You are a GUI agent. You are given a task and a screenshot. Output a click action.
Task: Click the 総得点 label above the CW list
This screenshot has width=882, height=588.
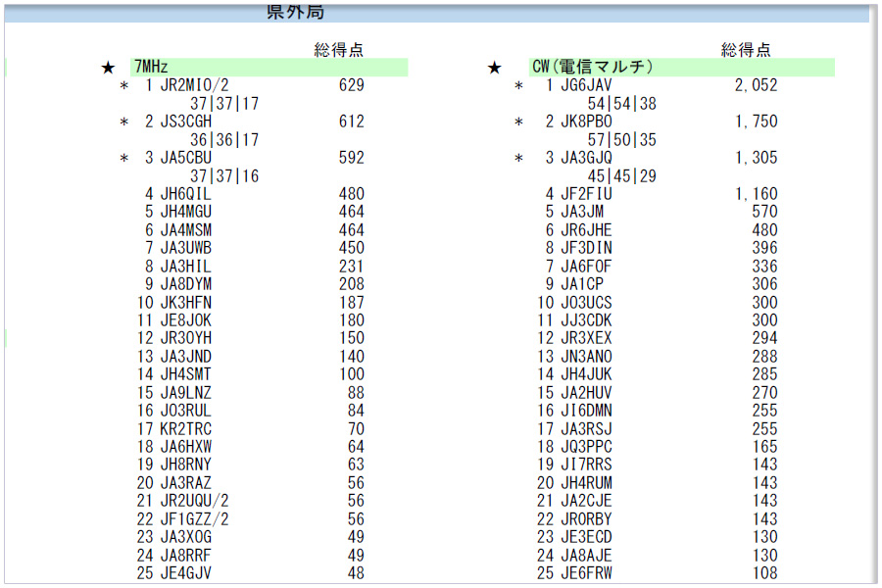tap(746, 49)
